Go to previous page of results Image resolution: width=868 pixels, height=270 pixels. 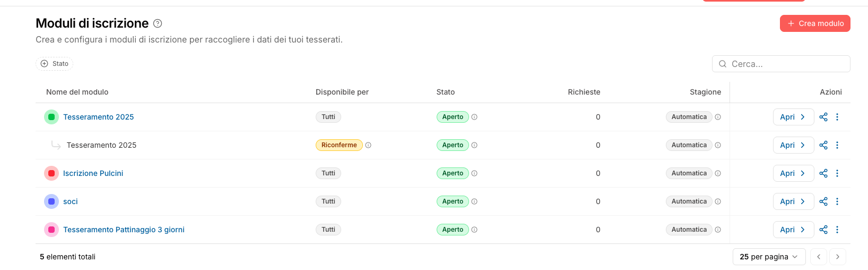coord(819,257)
